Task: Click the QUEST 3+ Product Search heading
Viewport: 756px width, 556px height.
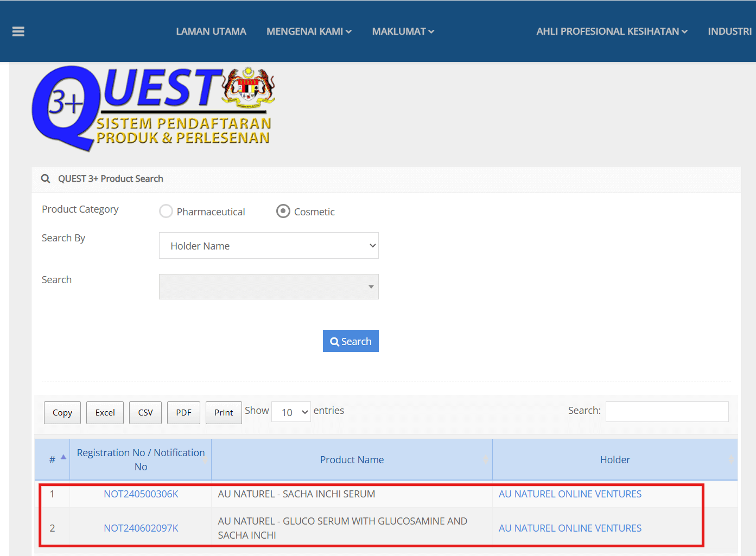Action: (x=111, y=178)
